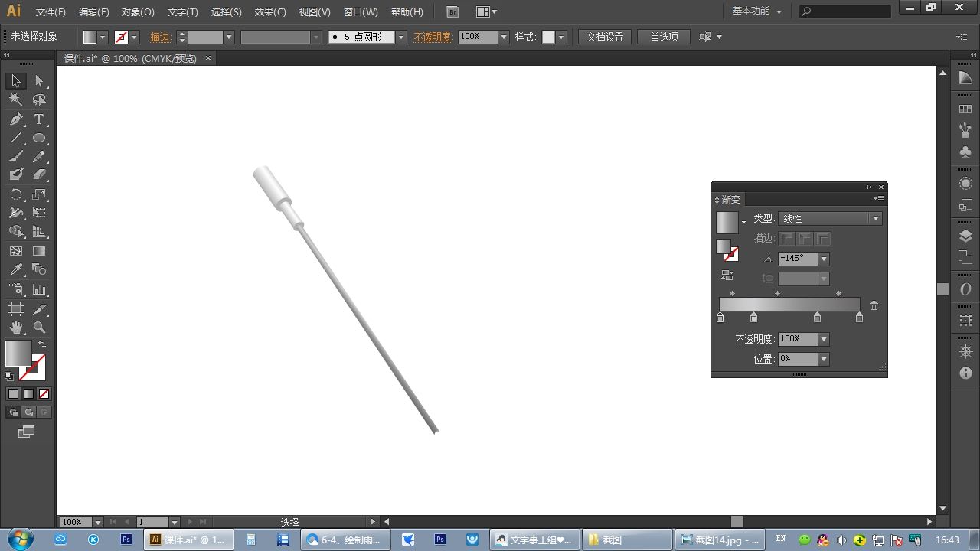Viewport: 980px width, 551px height.
Task: Select the Pen tool
Action: pos(16,119)
